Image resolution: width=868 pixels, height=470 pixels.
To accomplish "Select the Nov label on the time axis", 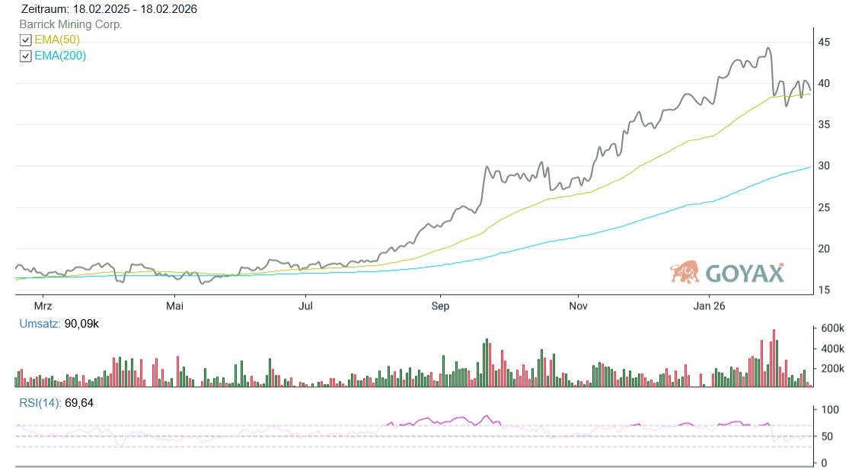I will pyautogui.click(x=578, y=306).
